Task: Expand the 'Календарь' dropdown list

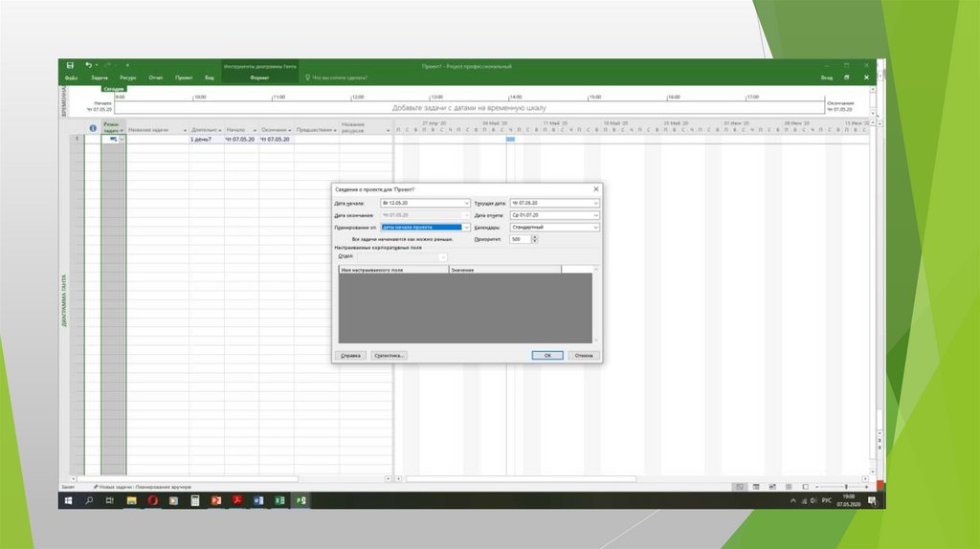Action: pyautogui.click(x=595, y=228)
